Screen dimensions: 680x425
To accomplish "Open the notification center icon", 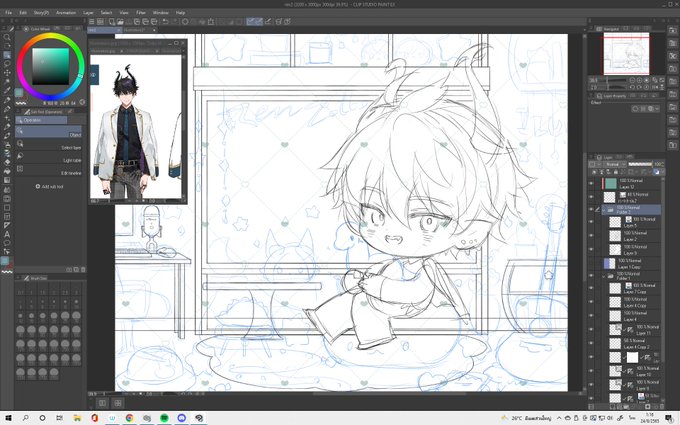I will [669, 418].
